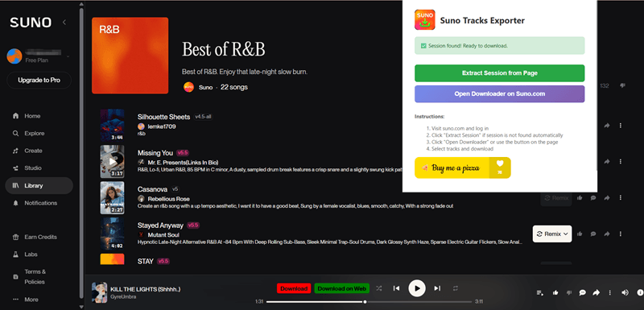The image size is (644, 310).
Task: Dislike the currently playing song
Action: (x=569, y=292)
